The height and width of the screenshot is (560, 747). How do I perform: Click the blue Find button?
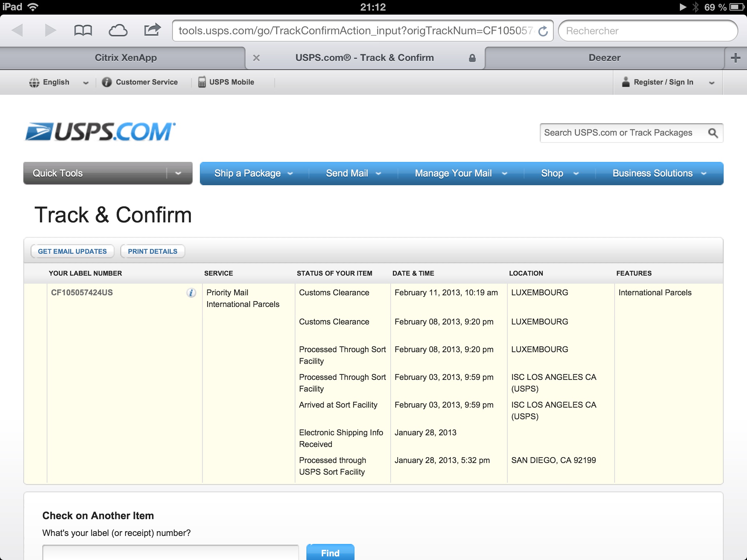click(330, 552)
